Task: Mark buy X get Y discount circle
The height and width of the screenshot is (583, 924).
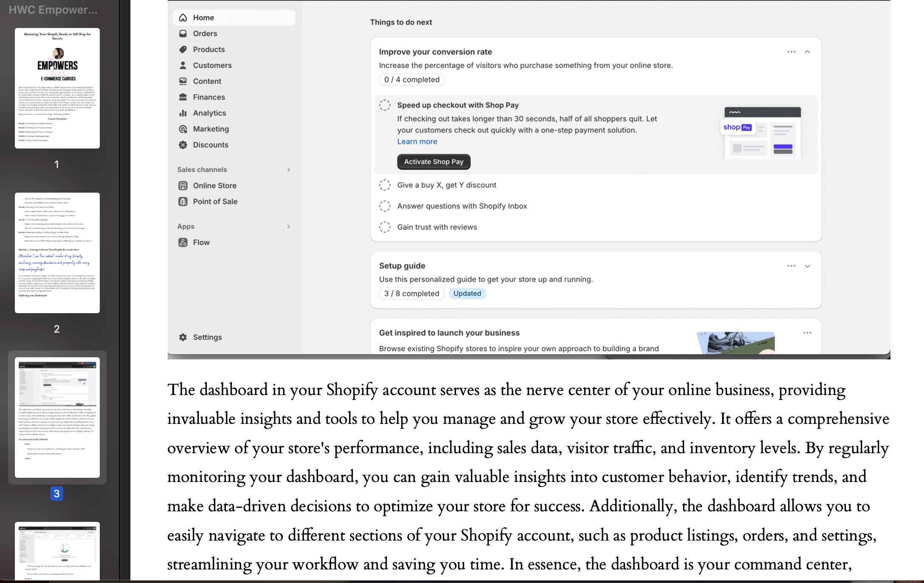Action: click(385, 185)
